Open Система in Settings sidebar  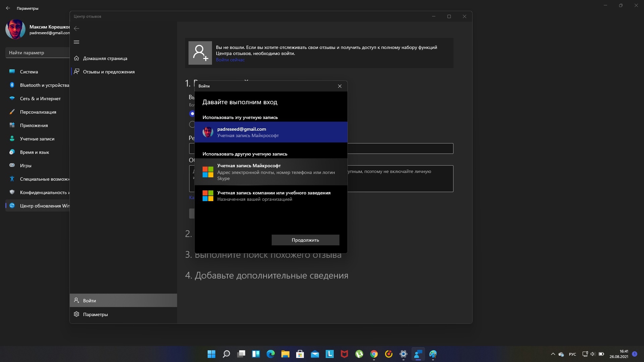[x=38, y=72]
